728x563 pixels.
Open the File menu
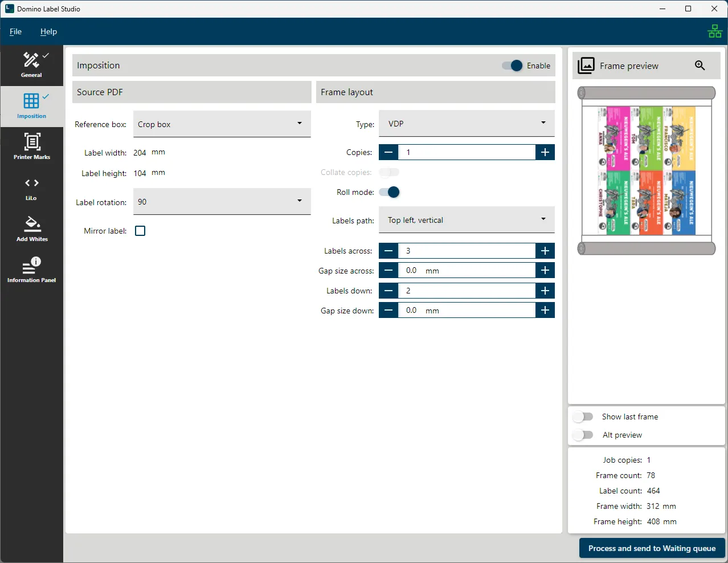coord(15,31)
